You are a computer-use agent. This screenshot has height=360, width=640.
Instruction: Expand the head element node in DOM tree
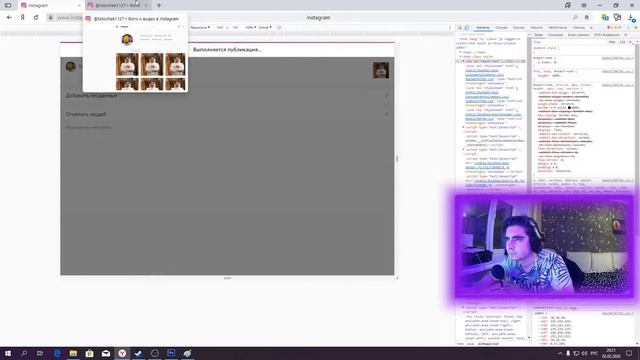coord(460,52)
